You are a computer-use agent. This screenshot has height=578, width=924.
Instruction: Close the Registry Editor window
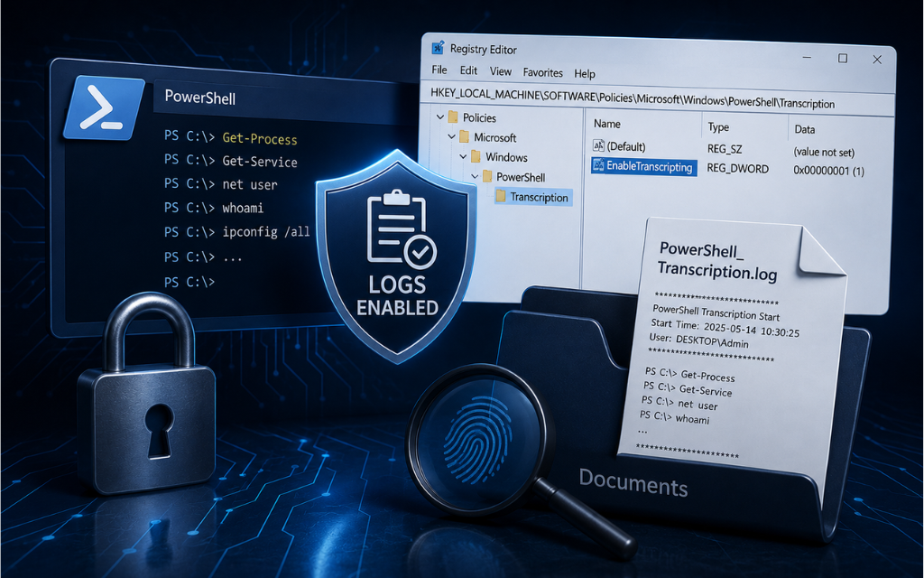(x=877, y=60)
